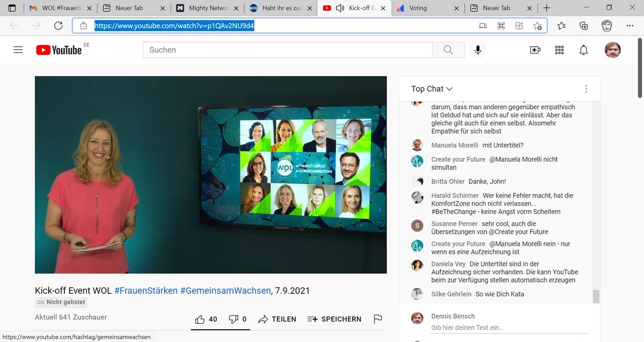
Task: Open the #FrauenStärken hashtag link
Action: (x=146, y=291)
